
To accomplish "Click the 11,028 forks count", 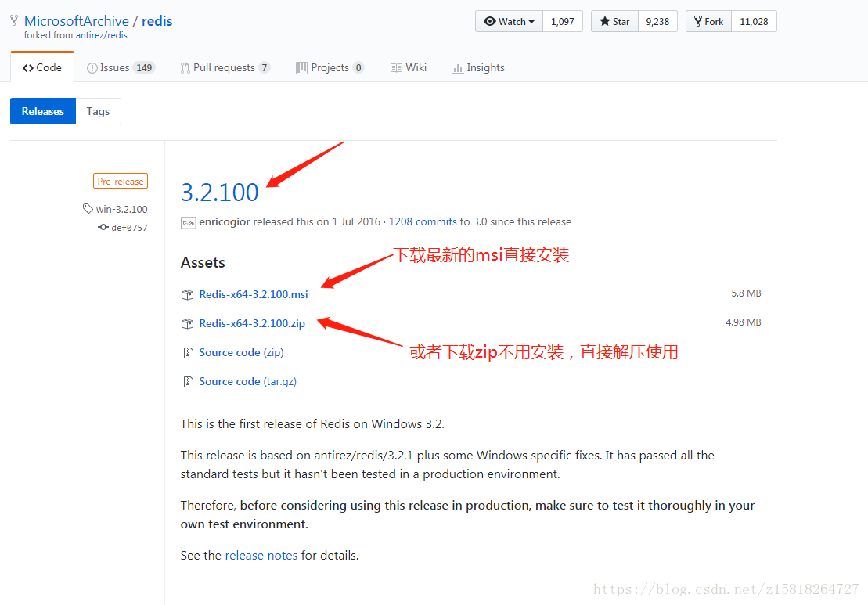I will pyautogui.click(x=754, y=22).
